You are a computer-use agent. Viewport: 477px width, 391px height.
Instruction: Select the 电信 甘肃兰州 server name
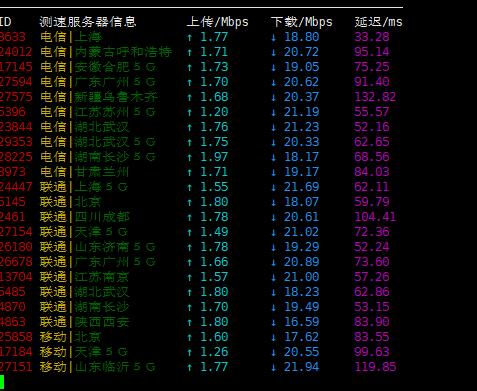click(84, 172)
